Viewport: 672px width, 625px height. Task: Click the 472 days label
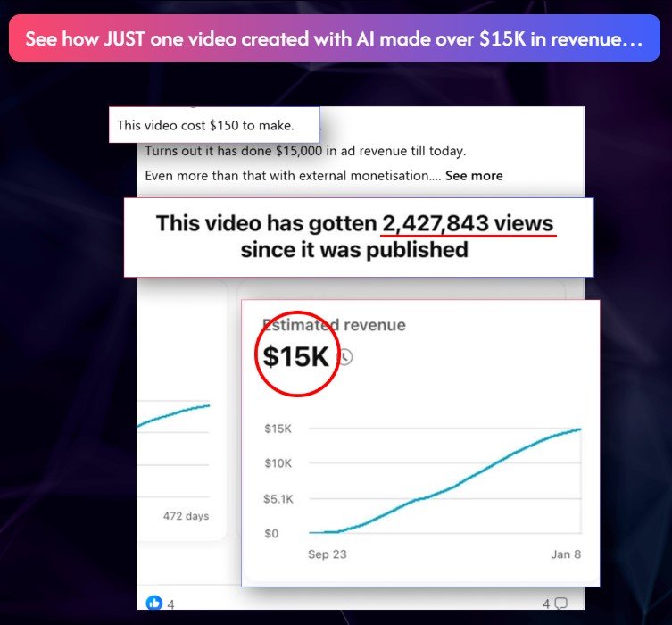click(186, 515)
